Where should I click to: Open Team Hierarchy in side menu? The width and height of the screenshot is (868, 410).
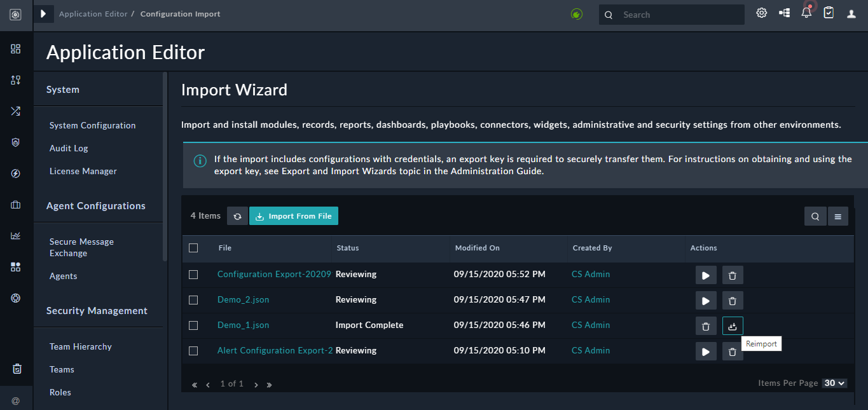(x=81, y=347)
